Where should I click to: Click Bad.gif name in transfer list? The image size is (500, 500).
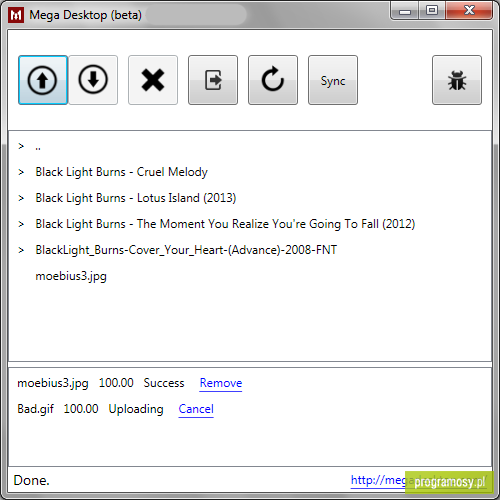[35, 409]
